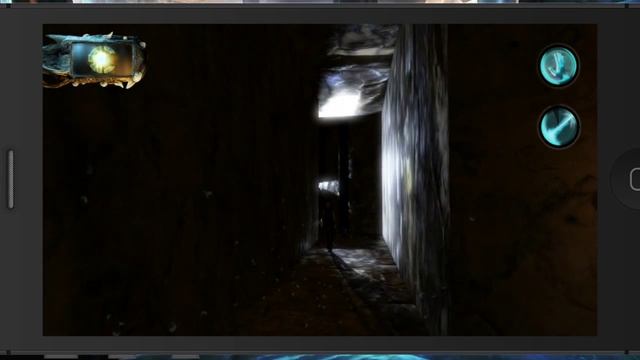Tap the upper round cyan action button
640x360 pixels.
(x=558, y=65)
